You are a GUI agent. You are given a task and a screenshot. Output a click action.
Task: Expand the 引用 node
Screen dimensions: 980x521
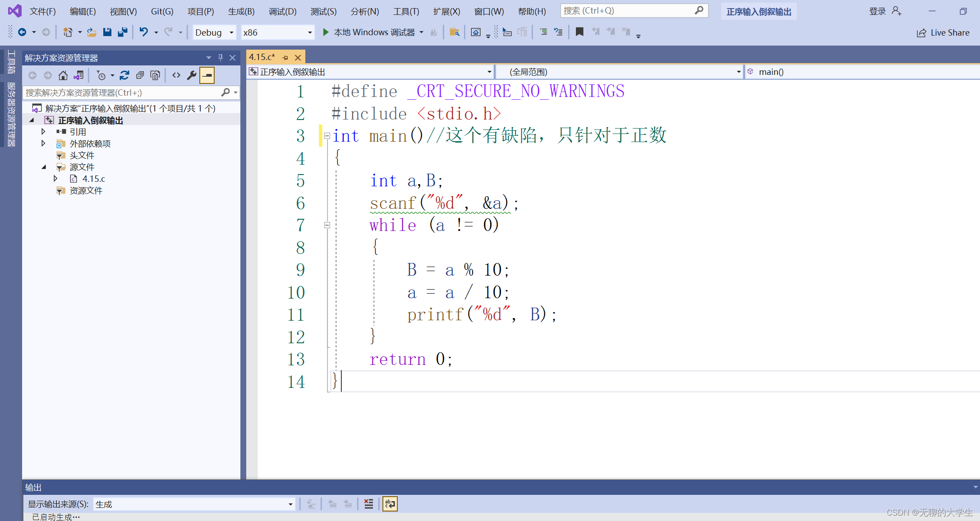click(x=43, y=132)
